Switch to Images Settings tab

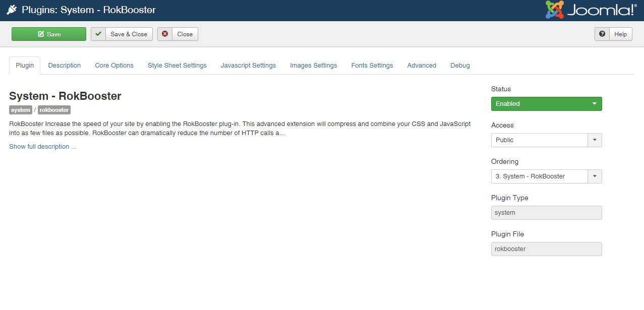(313, 65)
